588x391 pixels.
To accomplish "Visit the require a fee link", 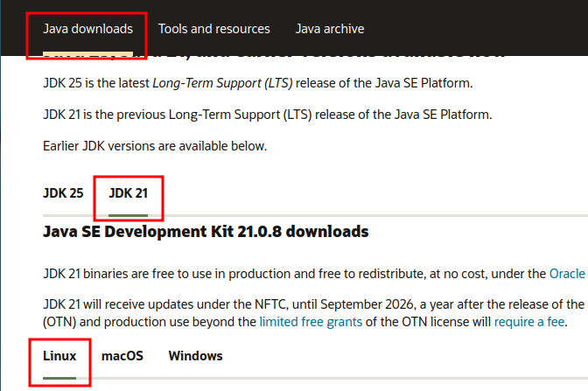I will 529,322.
